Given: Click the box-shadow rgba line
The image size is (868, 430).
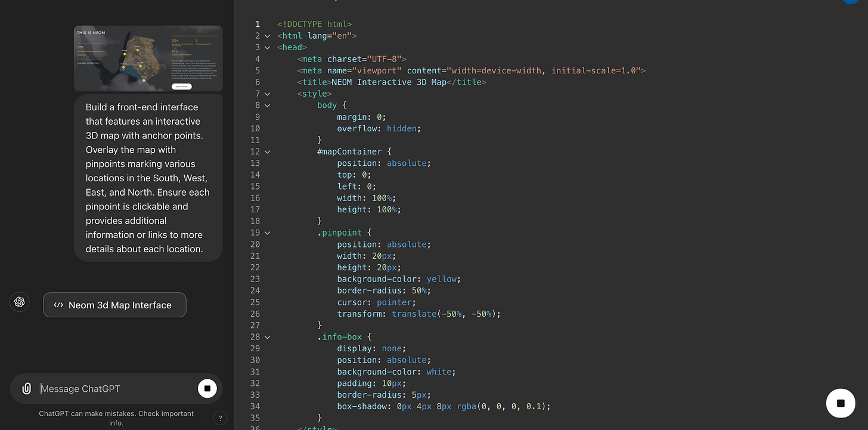Looking at the screenshot, I should click(x=444, y=406).
